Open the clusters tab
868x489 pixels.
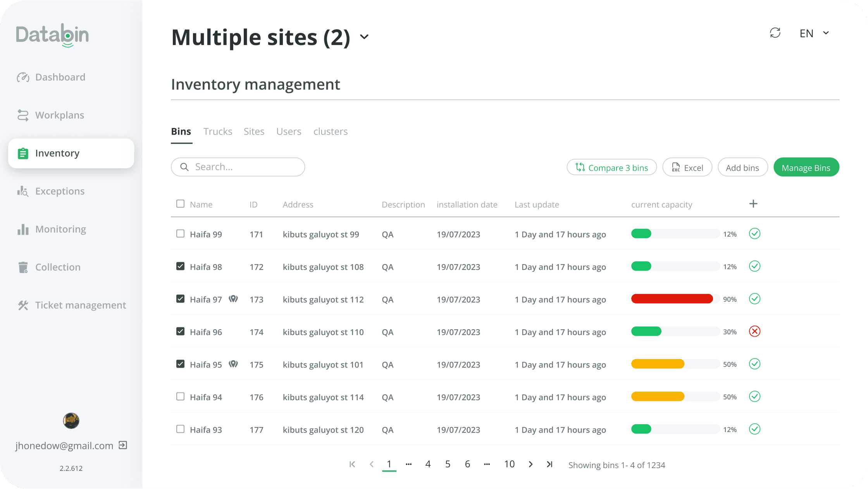[x=330, y=131]
